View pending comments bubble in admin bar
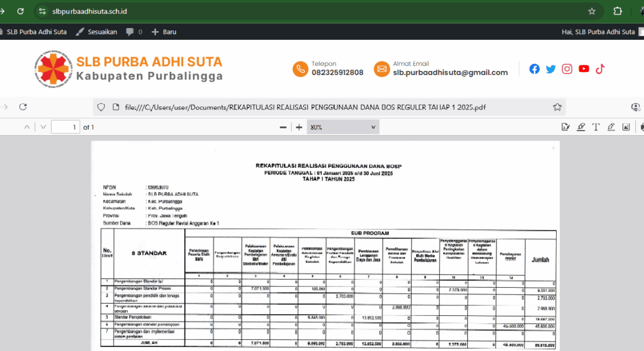The width and height of the screenshot is (644, 351). coord(134,32)
